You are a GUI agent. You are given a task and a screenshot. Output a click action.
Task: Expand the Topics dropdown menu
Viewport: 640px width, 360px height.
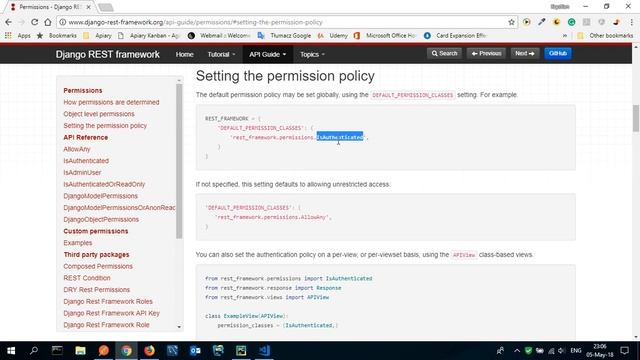click(312, 54)
